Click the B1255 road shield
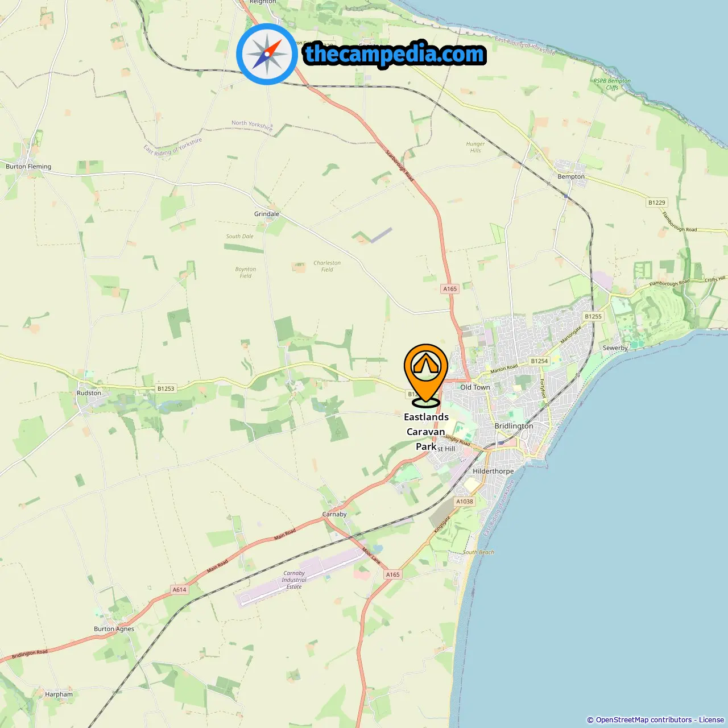Image resolution: width=728 pixels, height=728 pixels. [593, 316]
